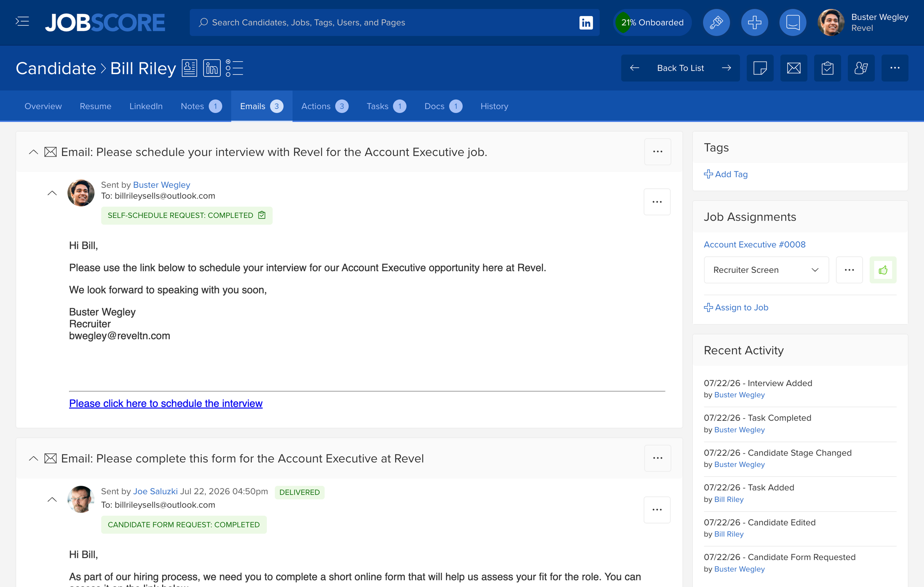
Task: Click the bwegley@reveltn.com signature text
Action: [x=119, y=336]
